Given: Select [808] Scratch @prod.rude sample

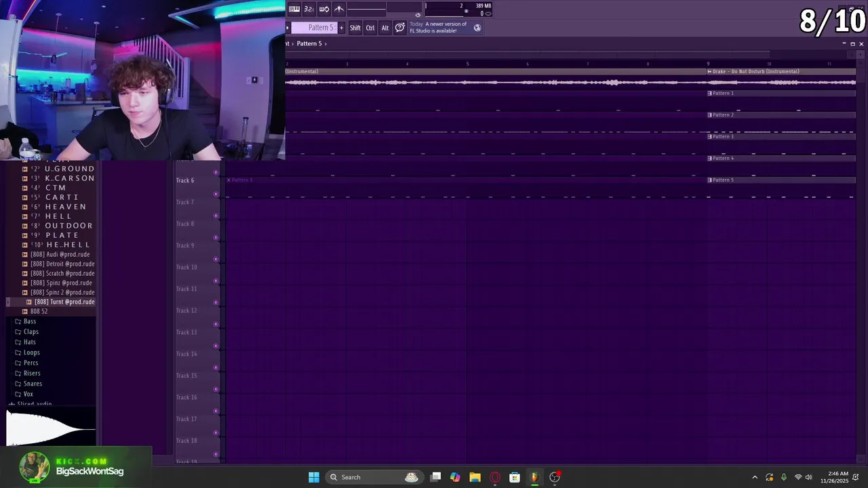Looking at the screenshot, I should (59, 273).
